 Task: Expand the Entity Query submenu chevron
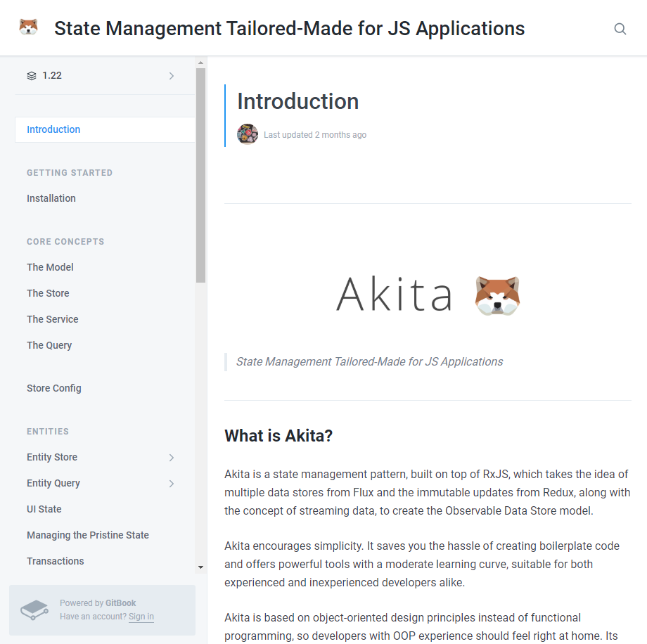point(171,484)
